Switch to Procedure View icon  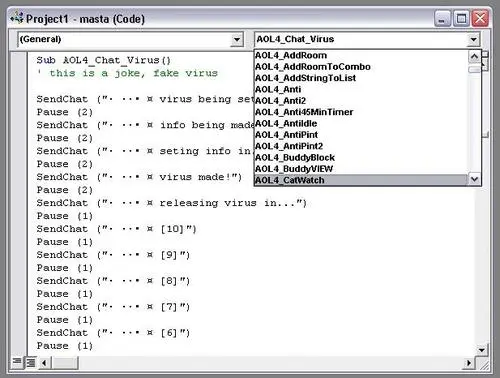pyautogui.click(x=17, y=362)
